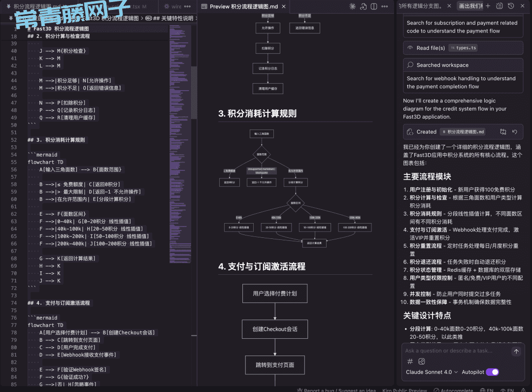Image resolution: width=532 pixels, height=392 pixels.
Task: Select the chat tab ending with 所有逻辑分支图
Action: pos(421,6)
